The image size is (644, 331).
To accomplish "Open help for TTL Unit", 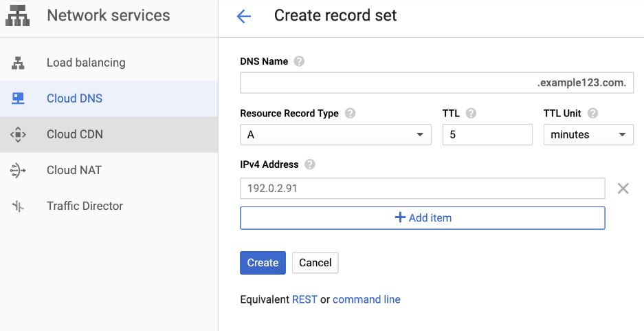I will pos(592,114).
